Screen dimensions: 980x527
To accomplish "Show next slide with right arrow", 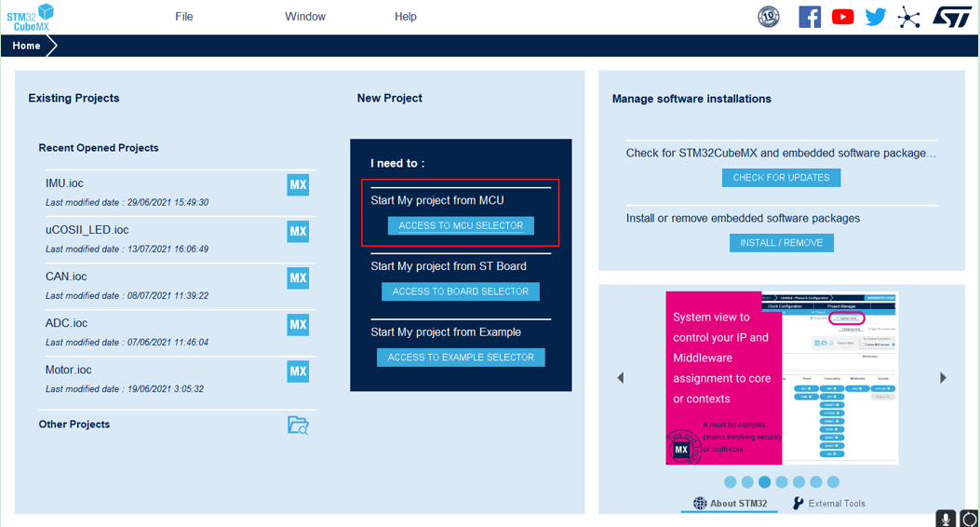I will (x=943, y=378).
